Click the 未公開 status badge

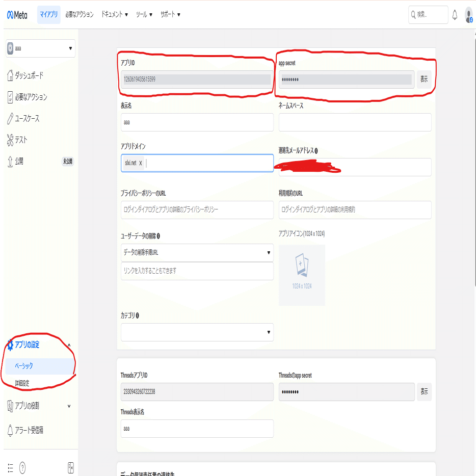point(68,161)
